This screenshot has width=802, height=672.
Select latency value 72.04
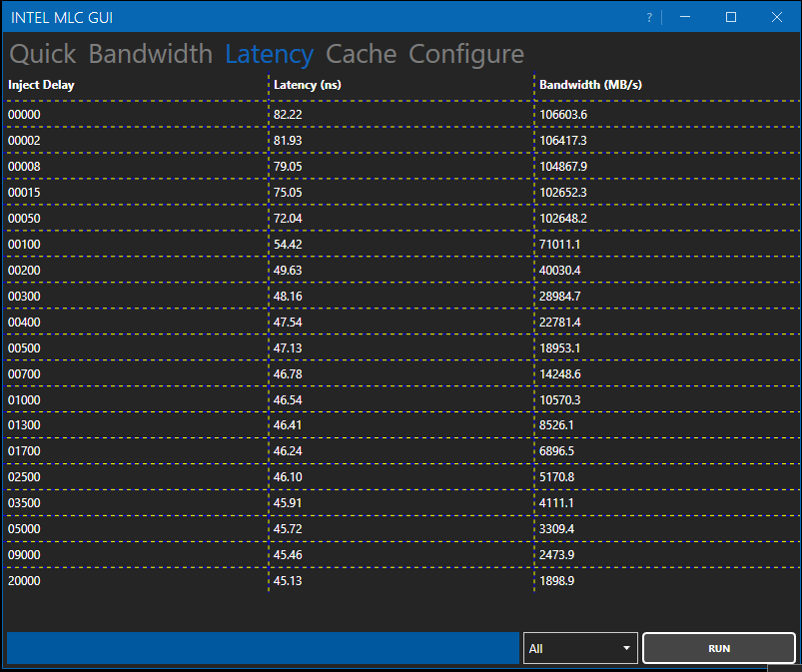coord(288,219)
